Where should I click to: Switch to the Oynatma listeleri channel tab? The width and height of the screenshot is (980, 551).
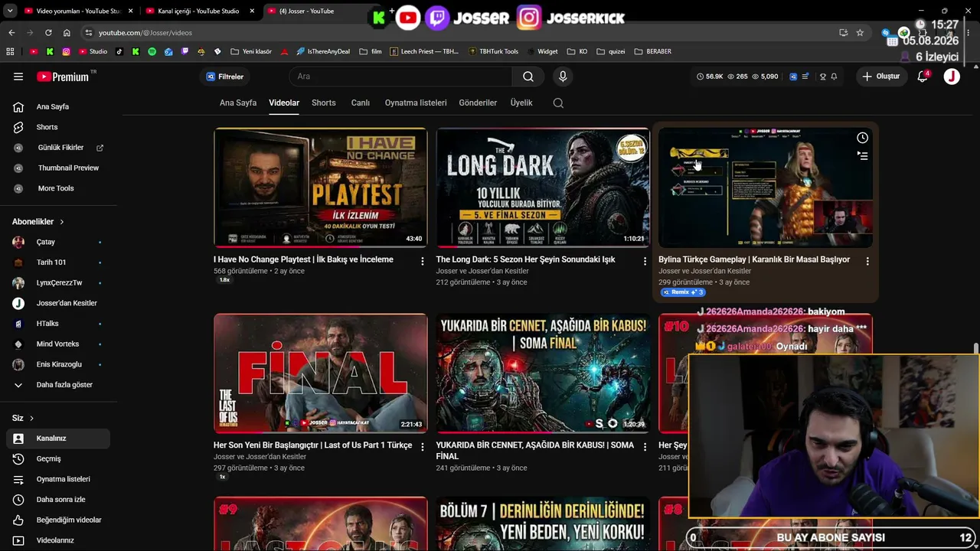tap(416, 103)
